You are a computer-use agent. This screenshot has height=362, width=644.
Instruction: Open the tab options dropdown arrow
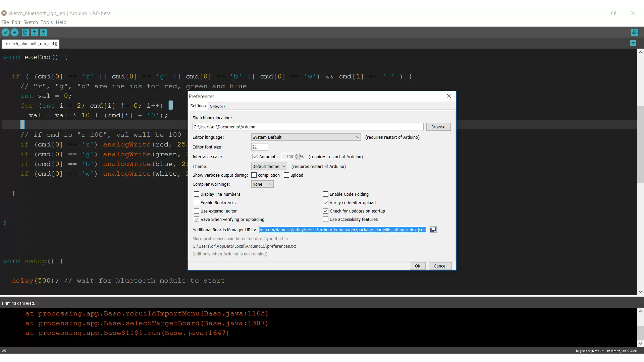point(633,43)
